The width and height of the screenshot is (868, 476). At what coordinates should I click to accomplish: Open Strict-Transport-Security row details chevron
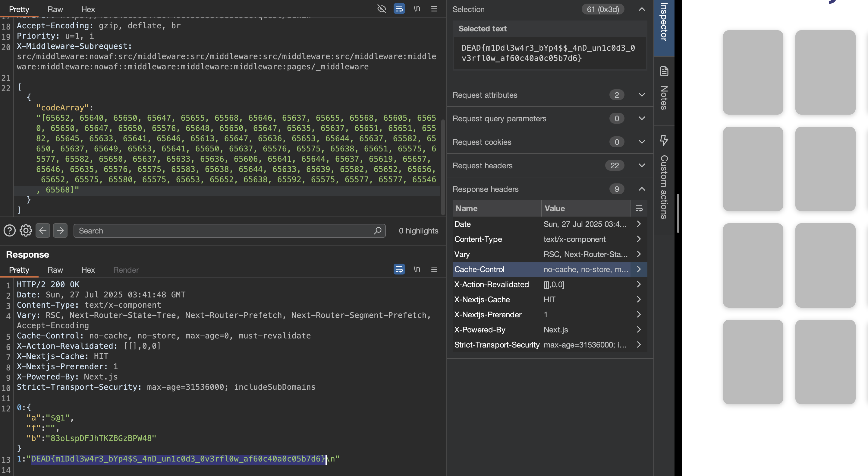(x=639, y=344)
